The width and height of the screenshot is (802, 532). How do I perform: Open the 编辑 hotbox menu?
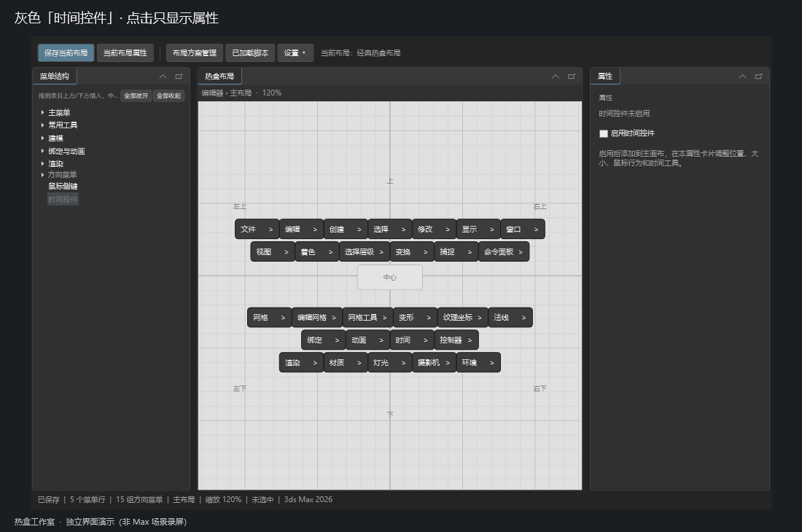point(301,229)
